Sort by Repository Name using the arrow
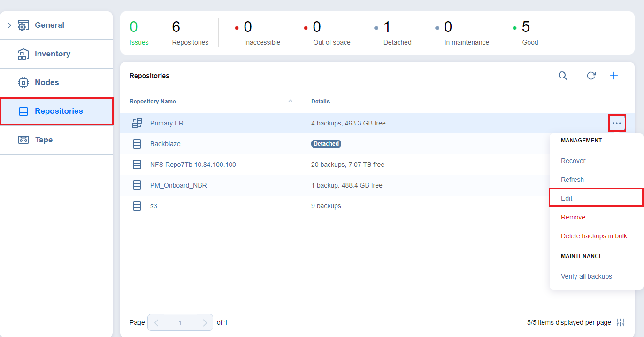Screen dimensions: 644x337 coord(290,101)
